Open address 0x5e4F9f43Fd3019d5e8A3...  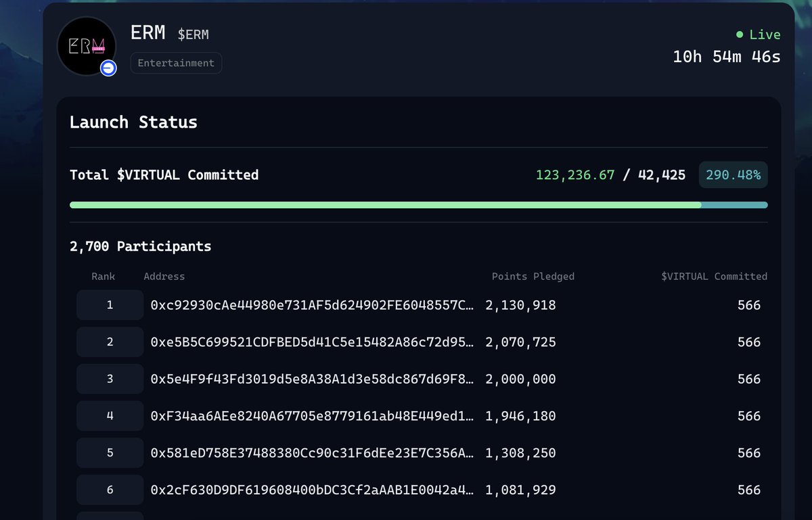pyautogui.click(x=313, y=379)
